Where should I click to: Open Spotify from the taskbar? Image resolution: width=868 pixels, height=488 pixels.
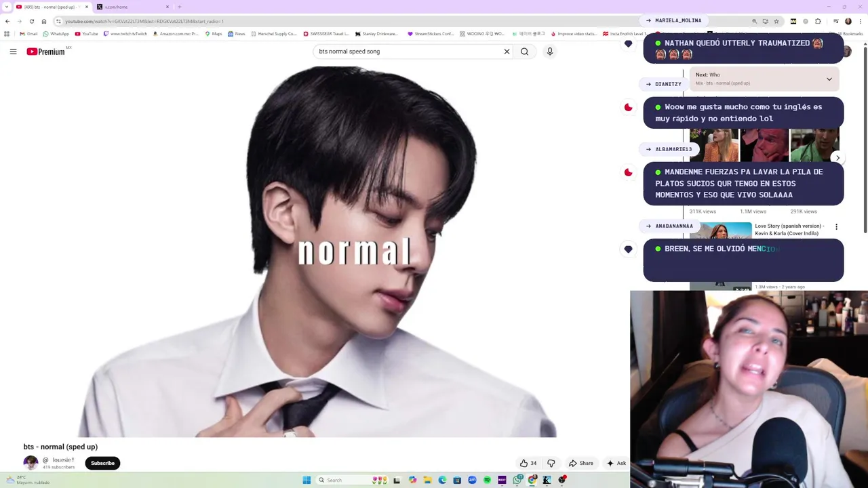coord(487,480)
